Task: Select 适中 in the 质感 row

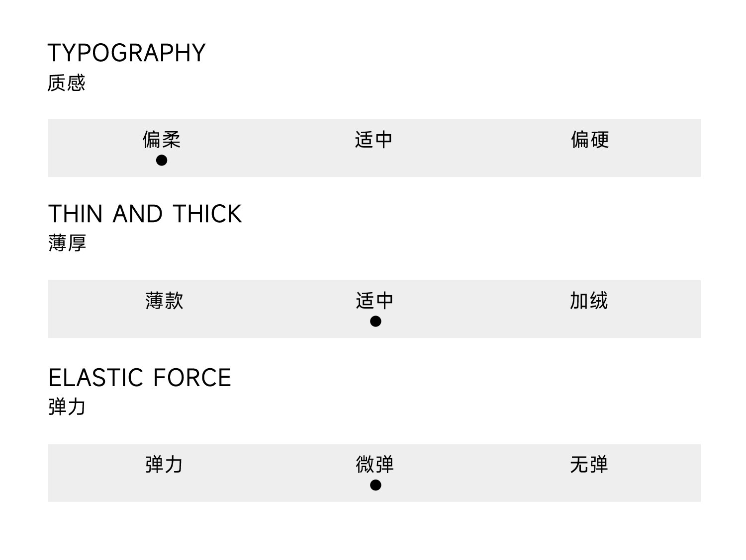Action: click(x=373, y=140)
